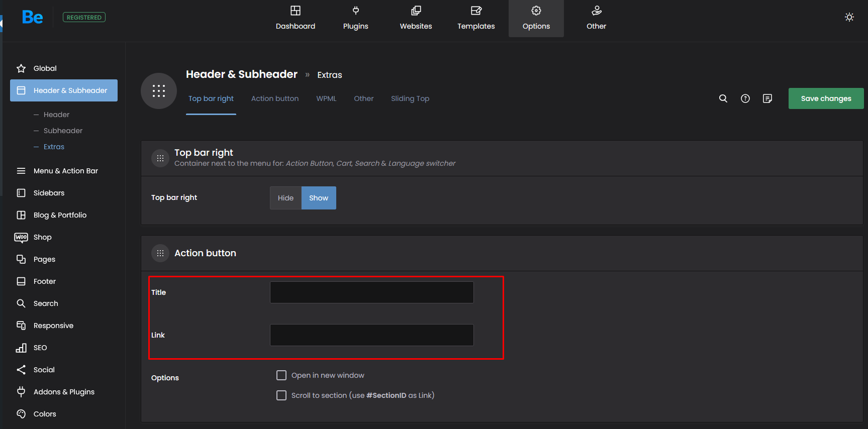868x429 pixels.
Task: Click the SEO bar chart icon
Action: pyautogui.click(x=21, y=348)
